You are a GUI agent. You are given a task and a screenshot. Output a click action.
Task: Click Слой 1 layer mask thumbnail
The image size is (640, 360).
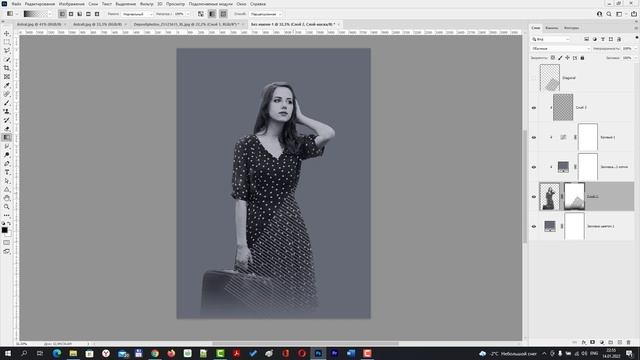tap(574, 196)
